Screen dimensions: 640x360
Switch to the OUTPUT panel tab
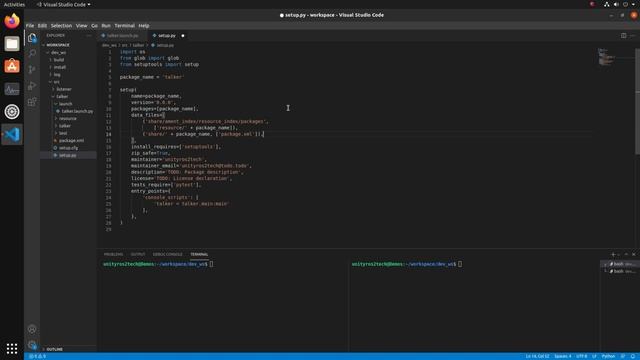point(138,254)
